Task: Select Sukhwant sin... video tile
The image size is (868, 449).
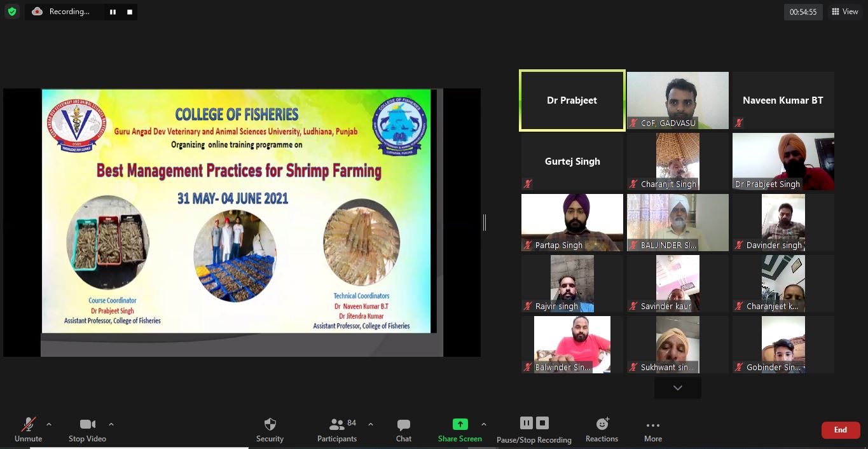Action: [x=678, y=345]
